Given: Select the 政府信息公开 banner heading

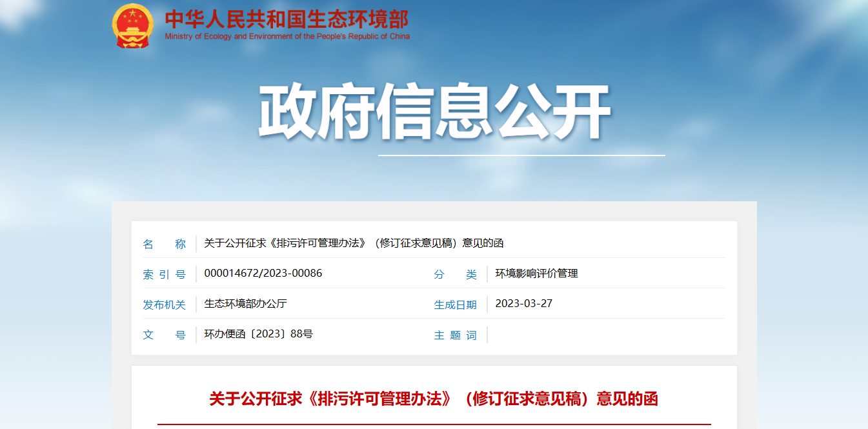Looking at the screenshot, I should point(434,112).
